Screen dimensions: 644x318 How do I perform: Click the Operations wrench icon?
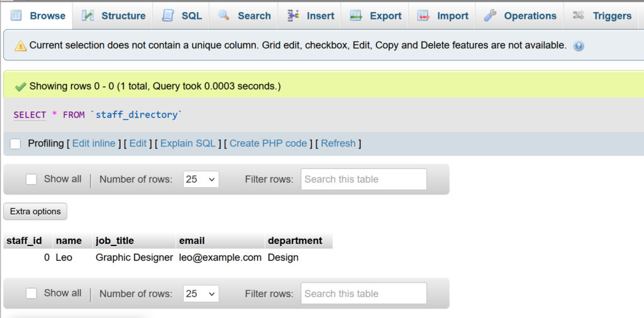490,16
